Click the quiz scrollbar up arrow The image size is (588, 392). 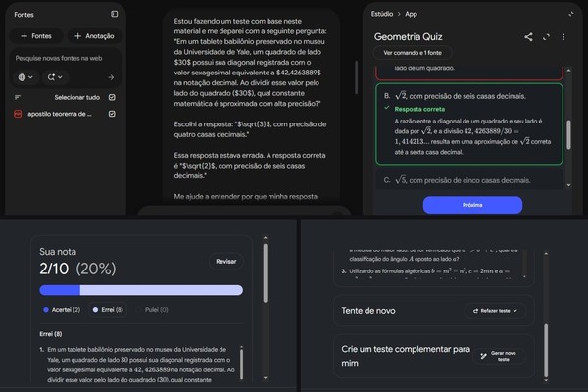568,71
